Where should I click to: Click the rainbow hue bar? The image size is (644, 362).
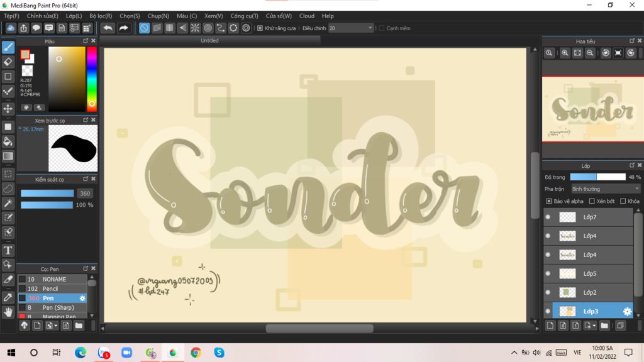[x=92, y=79]
